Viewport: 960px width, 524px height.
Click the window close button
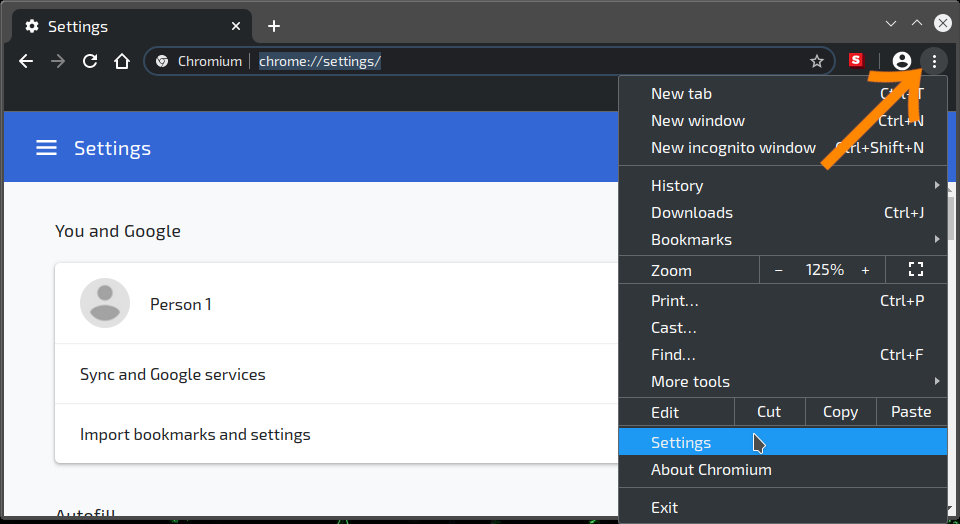[942, 23]
